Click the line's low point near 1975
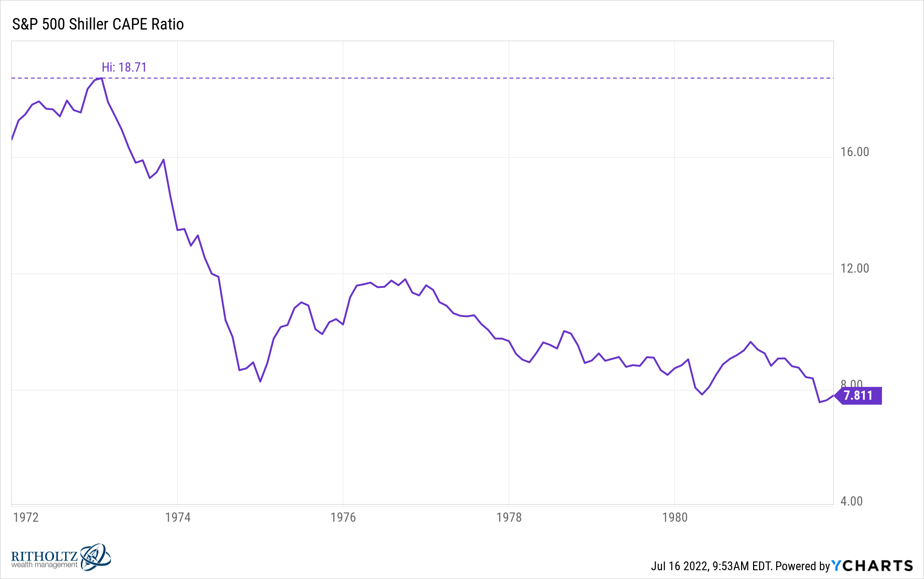The height and width of the screenshot is (579, 924). pyautogui.click(x=261, y=381)
